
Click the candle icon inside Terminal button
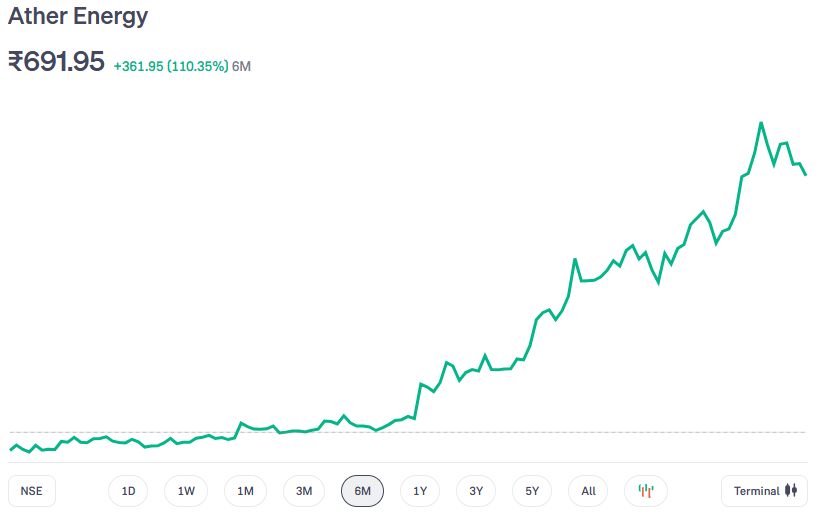click(x=794, y=491)
